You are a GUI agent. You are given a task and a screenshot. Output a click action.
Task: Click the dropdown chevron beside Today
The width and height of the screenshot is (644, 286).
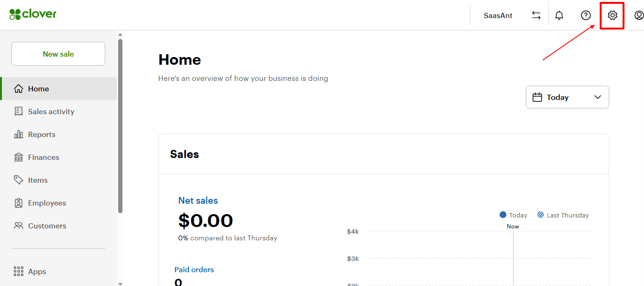point(598,97)
